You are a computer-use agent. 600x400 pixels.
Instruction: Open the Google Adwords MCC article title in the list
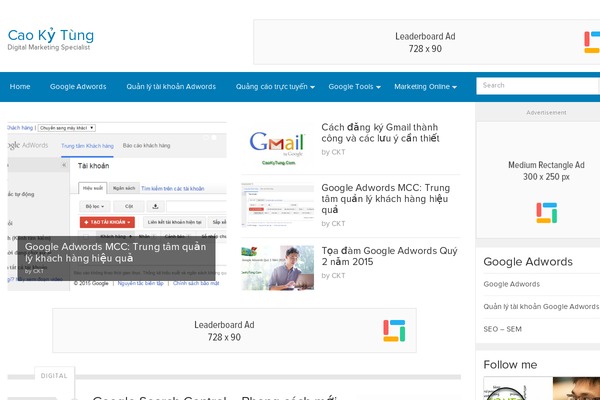pos(386,199)
